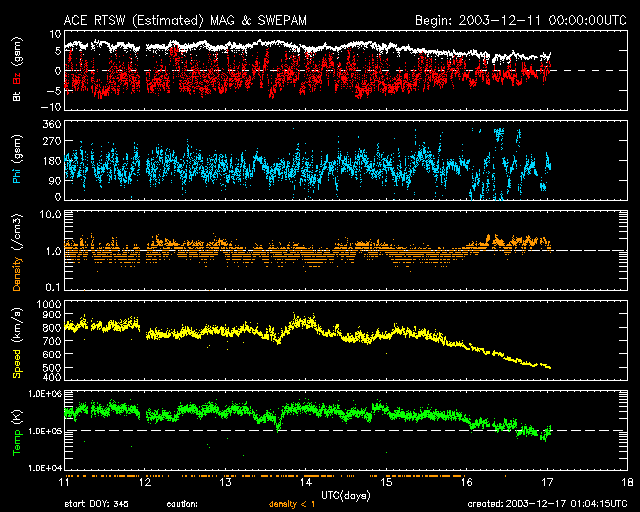Click the 'Speed (km/s)' axis label
Image resolution: width=640 pixels, height=512 pixels.
[17, 343]
